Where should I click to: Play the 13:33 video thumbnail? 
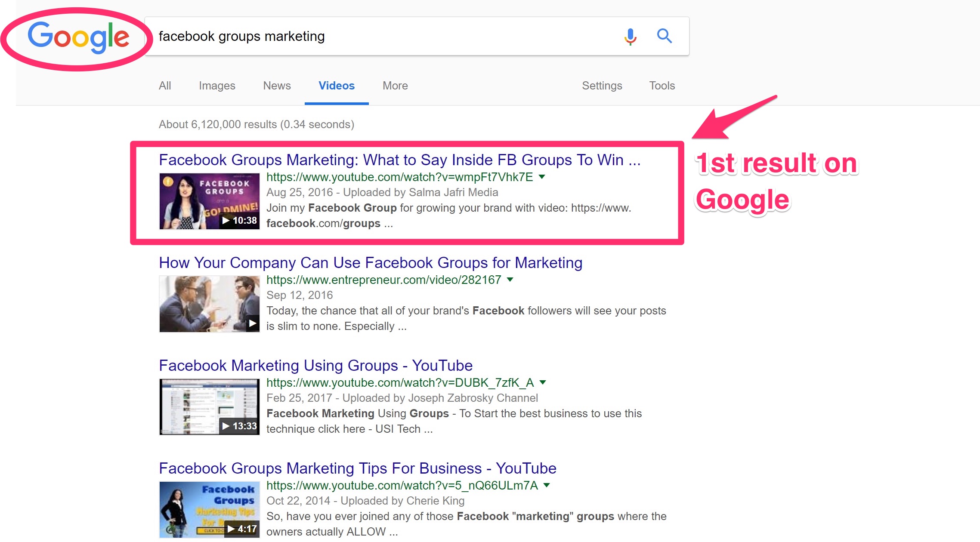pos(209,407)
